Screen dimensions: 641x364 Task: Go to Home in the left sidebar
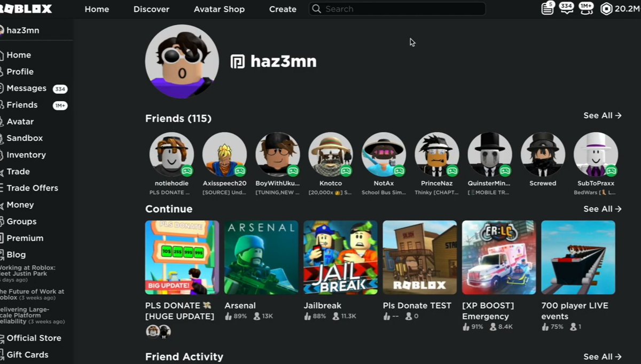(15, 55)
